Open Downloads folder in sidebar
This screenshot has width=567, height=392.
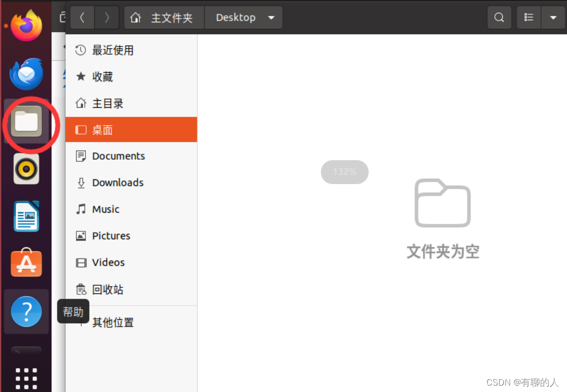(131, 182)
